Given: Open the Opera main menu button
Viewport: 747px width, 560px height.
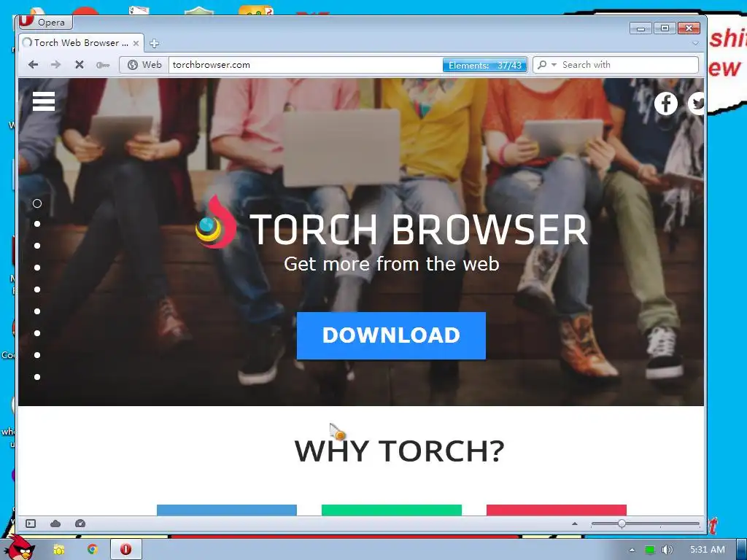Looking at the screenshot, I should 44,22.
